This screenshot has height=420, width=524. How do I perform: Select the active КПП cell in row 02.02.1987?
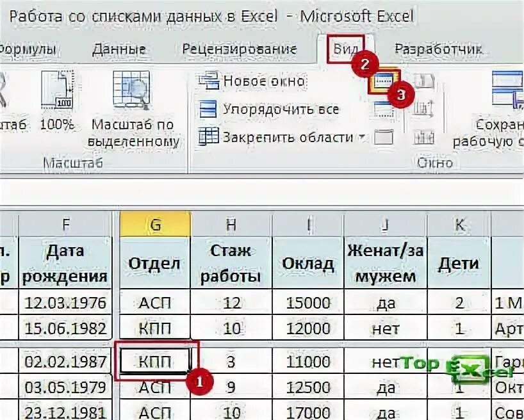(x=155, y=361)
